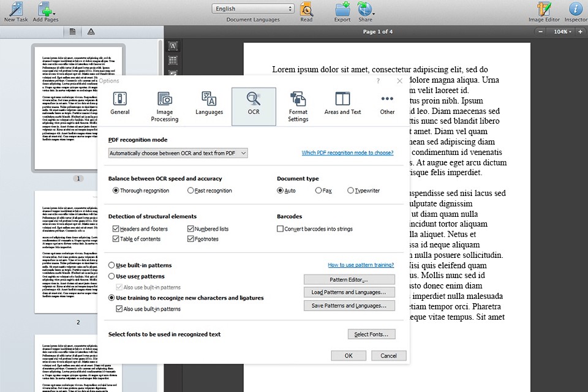588x392 pixels.
Task: Open the Inspector panel icon
Action: (575, 9)
